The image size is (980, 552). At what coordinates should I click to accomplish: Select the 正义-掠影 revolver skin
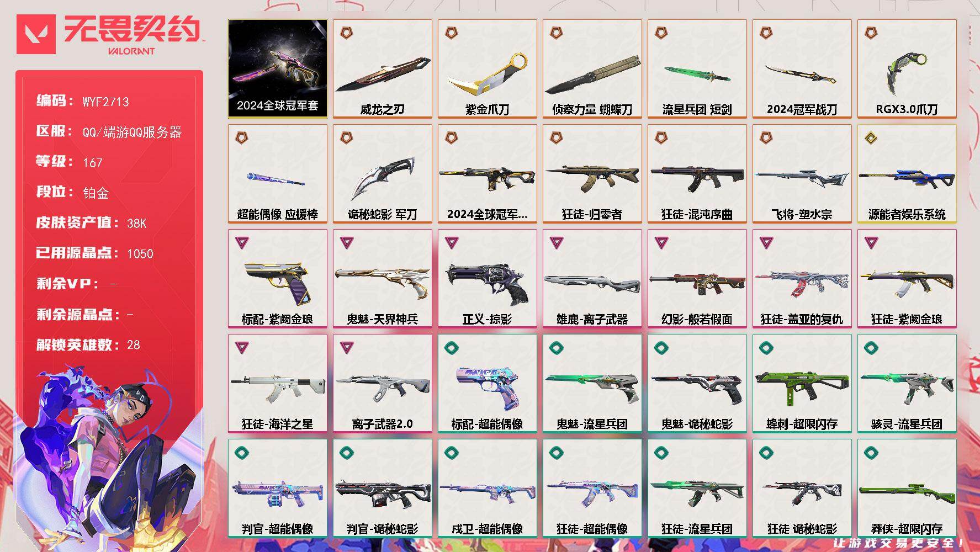click(x=487, y=279)
